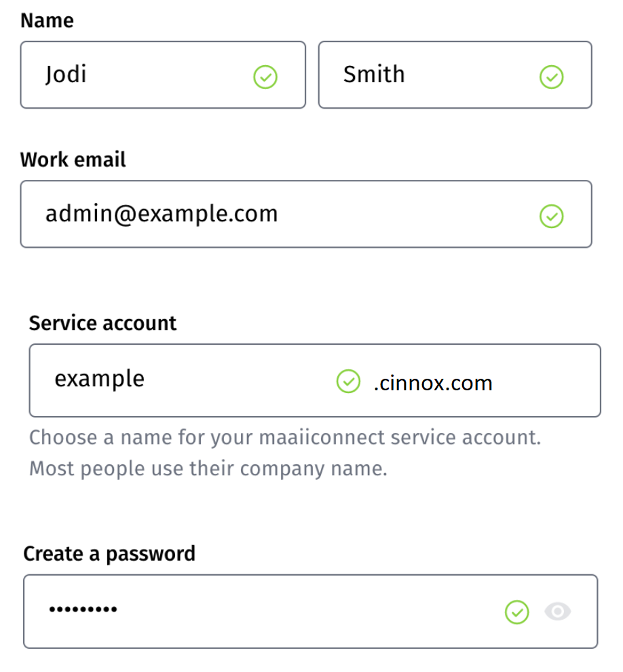623x672 pixels.
Task: Click the Service account label
Action: coord(102,323)
